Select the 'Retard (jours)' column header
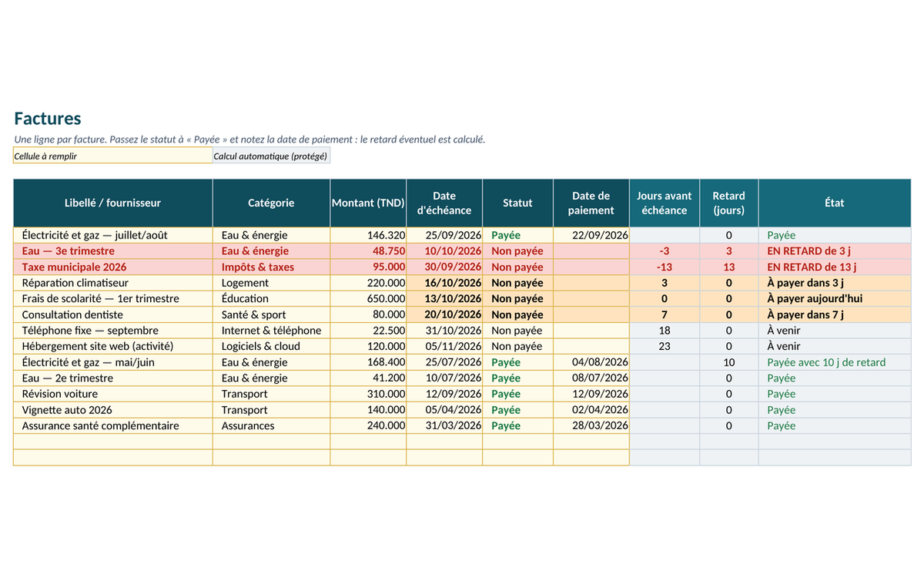The height and width of the screenshot is (578, 924). coord(729,203)
